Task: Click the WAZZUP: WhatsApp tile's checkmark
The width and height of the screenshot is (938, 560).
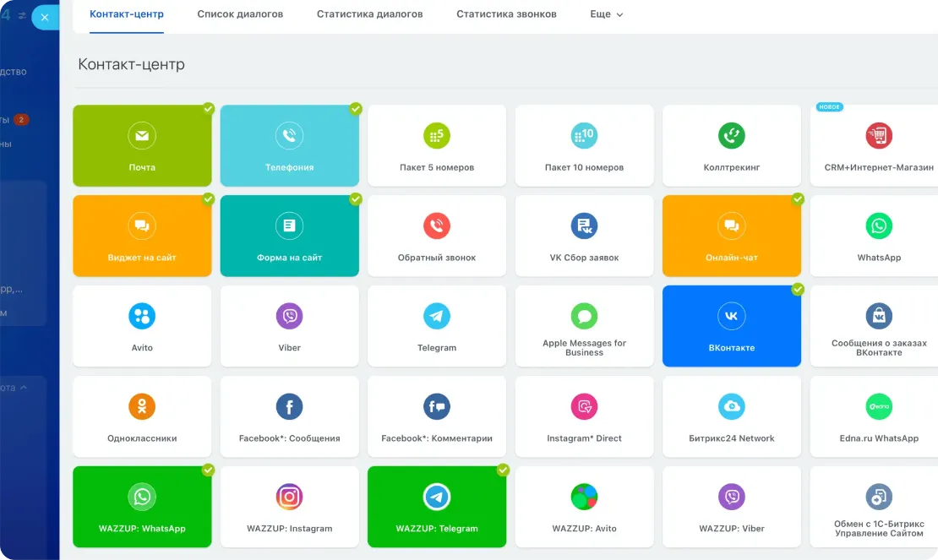Action: [208, 470]
